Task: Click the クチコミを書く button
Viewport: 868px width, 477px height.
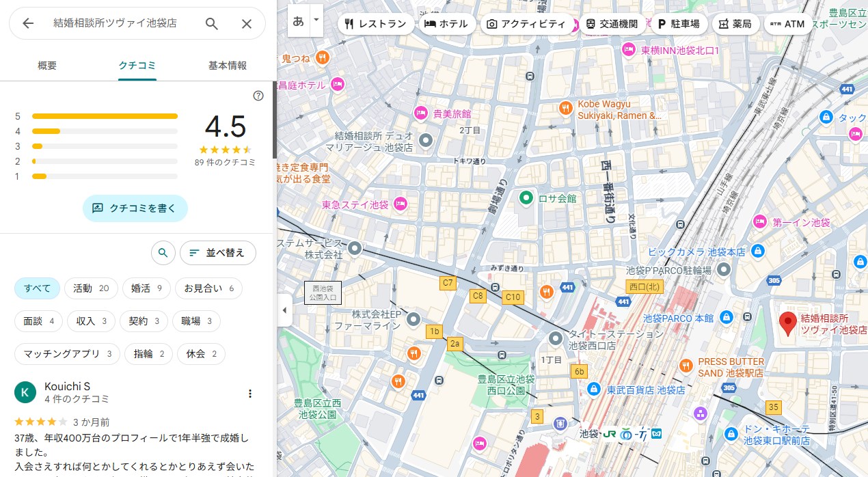Action: point(135,208)
